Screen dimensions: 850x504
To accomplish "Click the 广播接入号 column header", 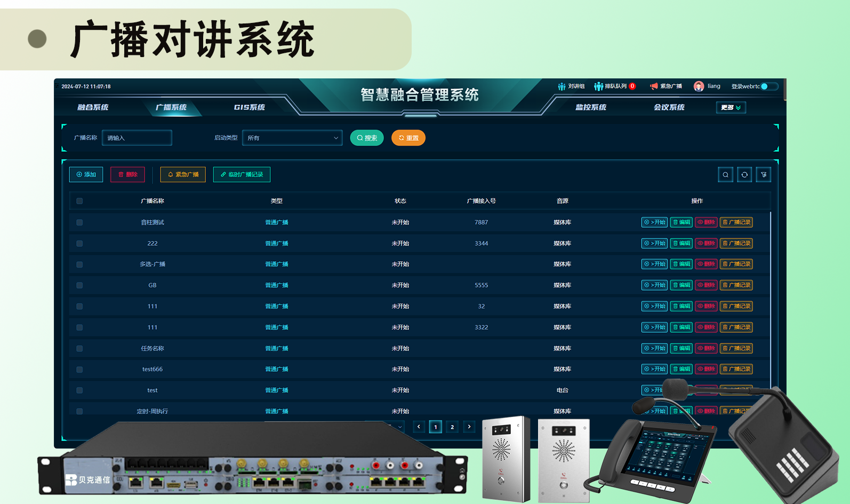I will tap(482, 201).
